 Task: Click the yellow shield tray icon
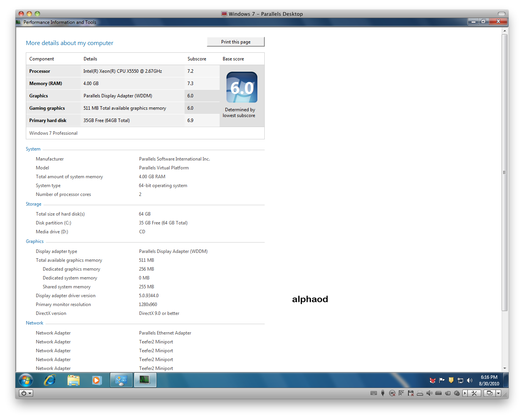coord(451,380)
